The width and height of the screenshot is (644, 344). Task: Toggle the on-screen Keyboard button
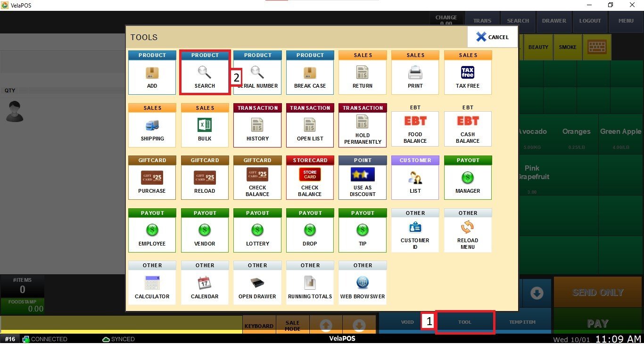(259, 326)
